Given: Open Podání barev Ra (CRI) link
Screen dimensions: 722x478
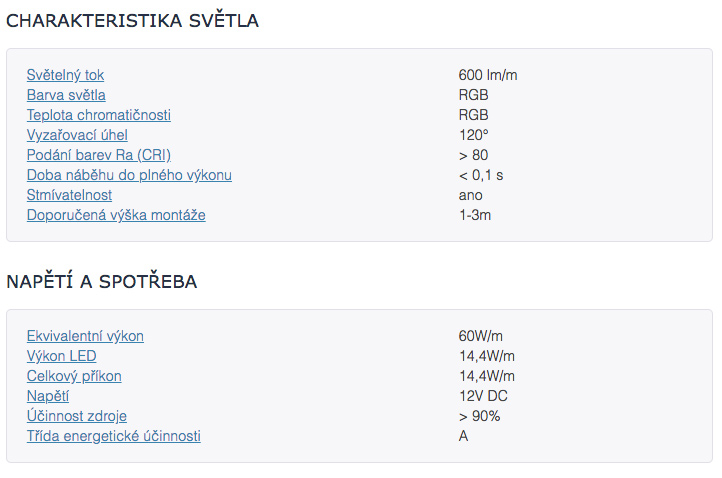Looking at the screenshot, I should point(99,155).
